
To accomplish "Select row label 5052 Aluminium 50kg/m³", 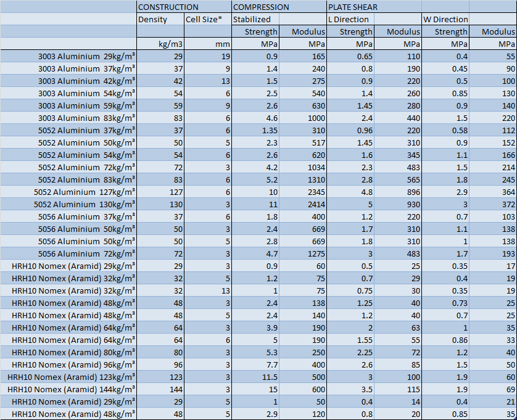I will point(68,142).
